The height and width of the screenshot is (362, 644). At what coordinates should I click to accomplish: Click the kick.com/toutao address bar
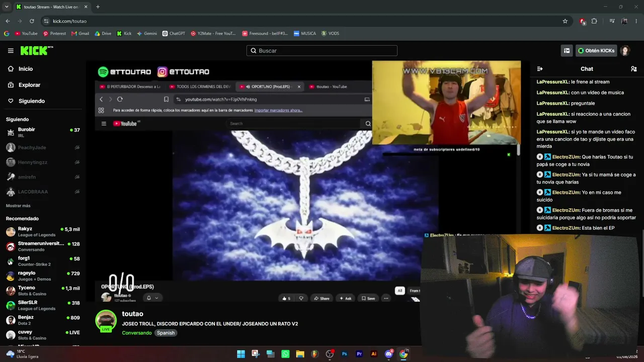[302, 21]
